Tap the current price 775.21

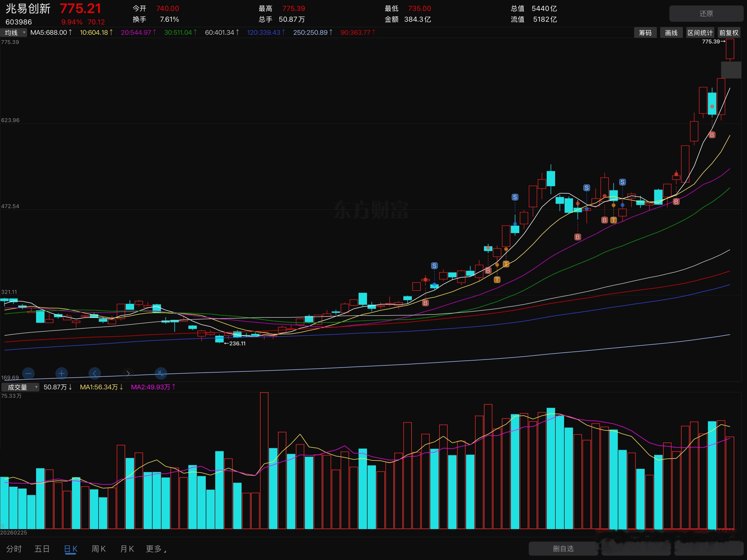point(80,8)
